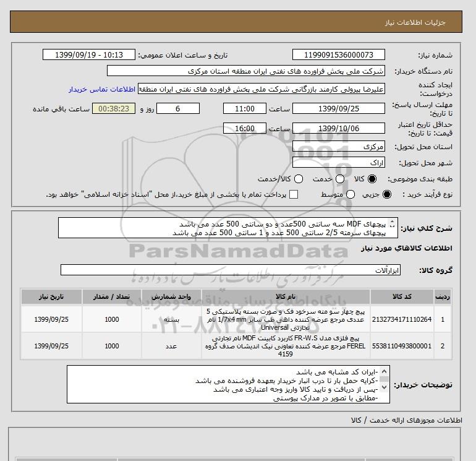Screen dimensions: 476x461
Task: Click the price validity date 1399/10/06
Action: (339, 128)
